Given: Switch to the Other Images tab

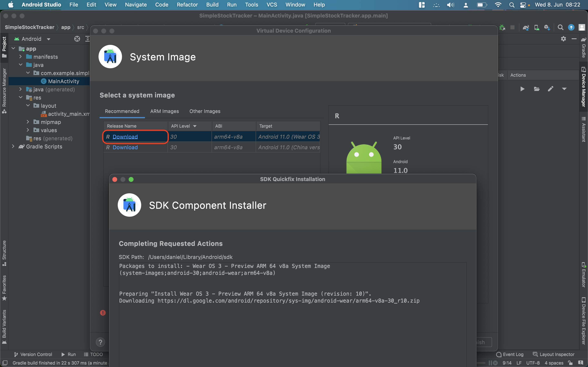Looking at the screenshot, I should point(205,111).
